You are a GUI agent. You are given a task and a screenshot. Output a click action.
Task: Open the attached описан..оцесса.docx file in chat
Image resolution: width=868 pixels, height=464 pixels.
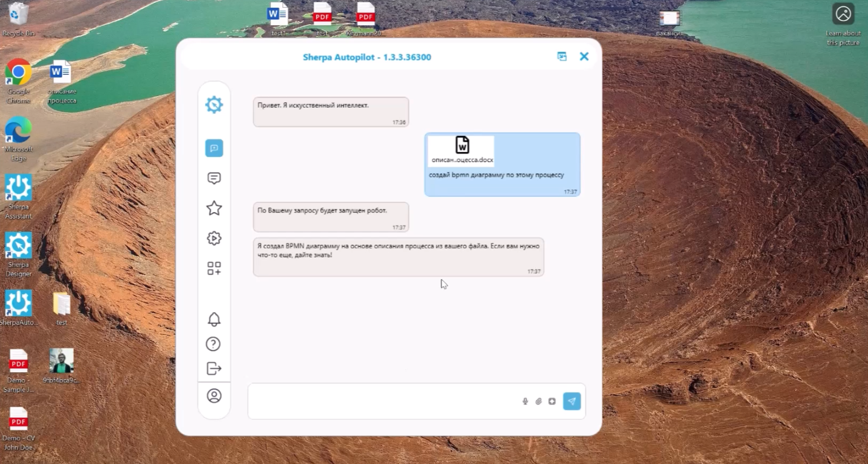(461, 151)
